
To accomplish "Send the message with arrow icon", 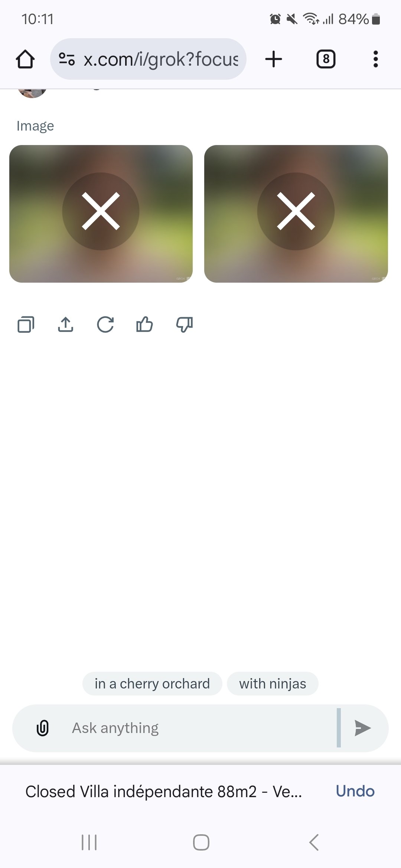I will coord(362,728).
